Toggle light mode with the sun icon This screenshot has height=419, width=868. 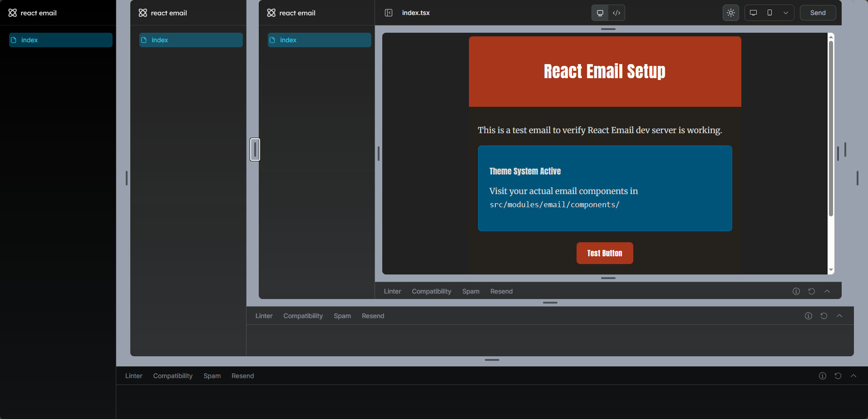(730, 12)
